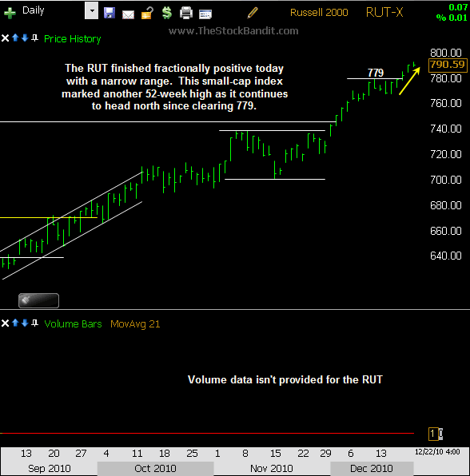Click the RUT commentary annotation text
The image size is (470, 476).
(x=174, y=87)
